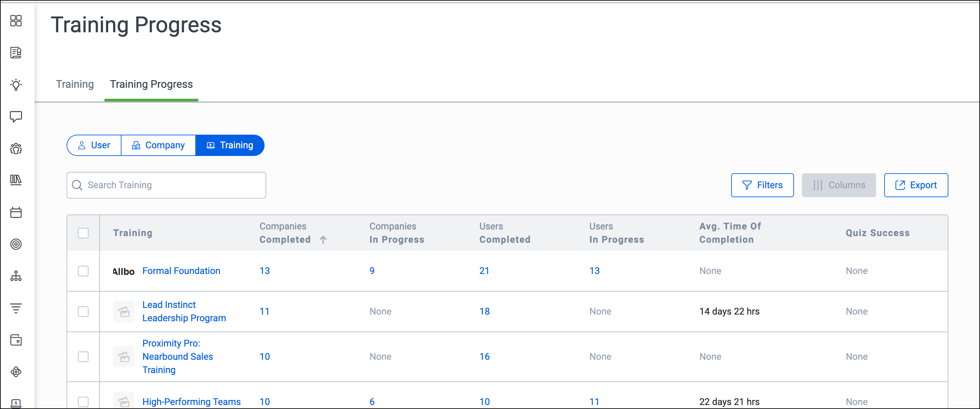Open the org hierarchy icon

coord(16,276)
